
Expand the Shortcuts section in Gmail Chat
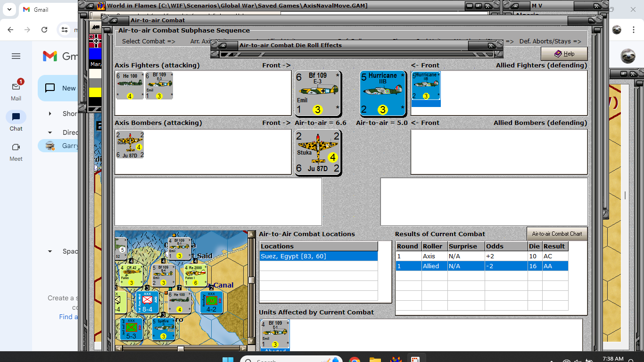[x=50, y=114]
